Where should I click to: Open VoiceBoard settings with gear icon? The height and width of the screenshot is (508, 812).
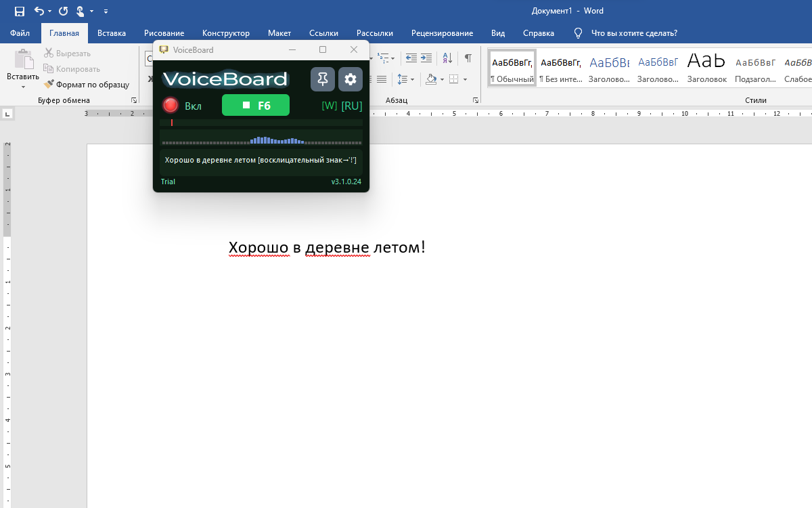(350, 79)
